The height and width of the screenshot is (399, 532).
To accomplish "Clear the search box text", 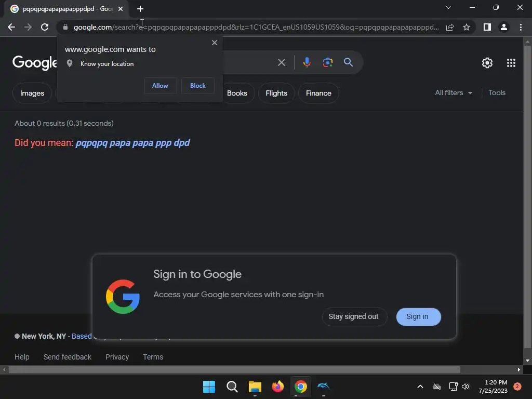I will (x=282, y=62).
